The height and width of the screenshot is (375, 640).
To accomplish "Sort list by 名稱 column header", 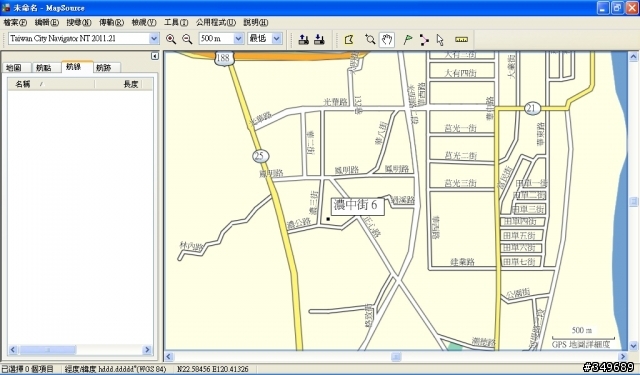I will pyautogui.click(x=51, y=84).
